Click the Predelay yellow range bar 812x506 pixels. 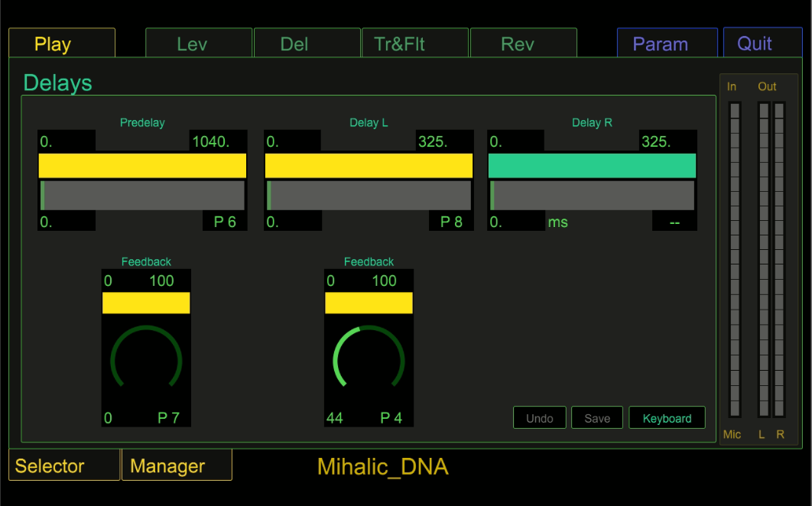pos(142,166)
